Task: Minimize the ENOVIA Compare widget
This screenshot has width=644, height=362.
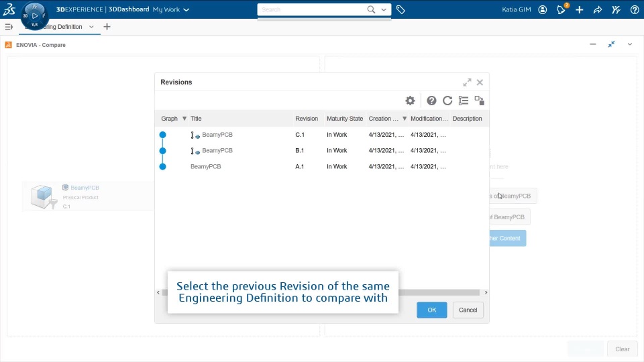Action: tap(592, 44)
